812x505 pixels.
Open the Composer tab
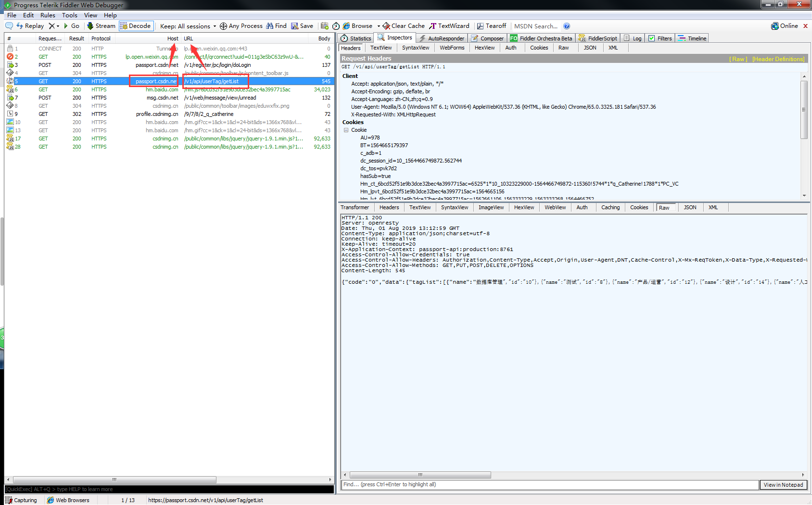487,38
